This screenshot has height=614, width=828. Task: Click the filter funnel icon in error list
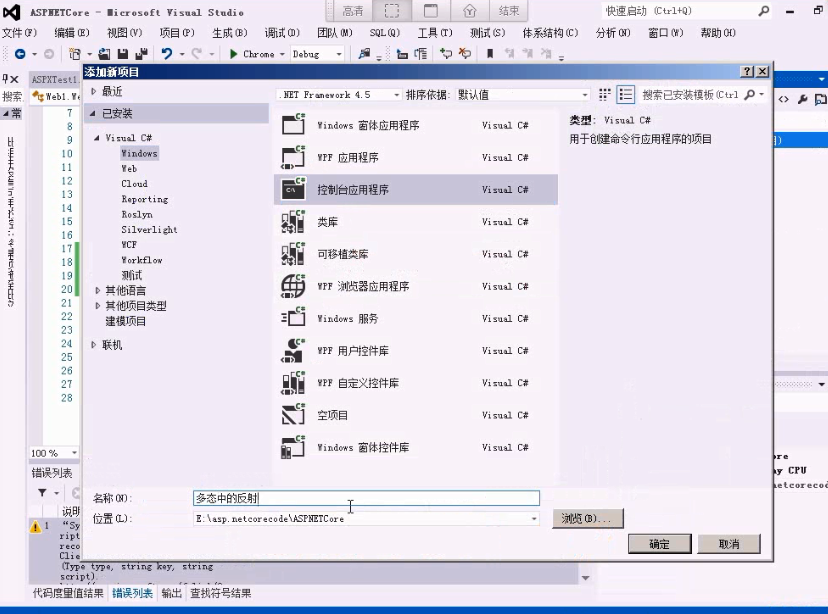[x=42, y=493]
